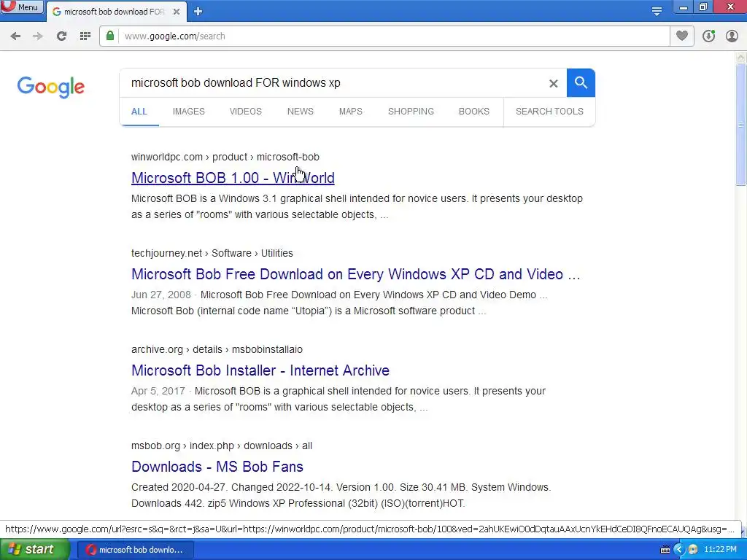Click techjourney.net › Software › Utilities breadcrumb
Screen dimensions: 747x560
click(x=212, y=253)
